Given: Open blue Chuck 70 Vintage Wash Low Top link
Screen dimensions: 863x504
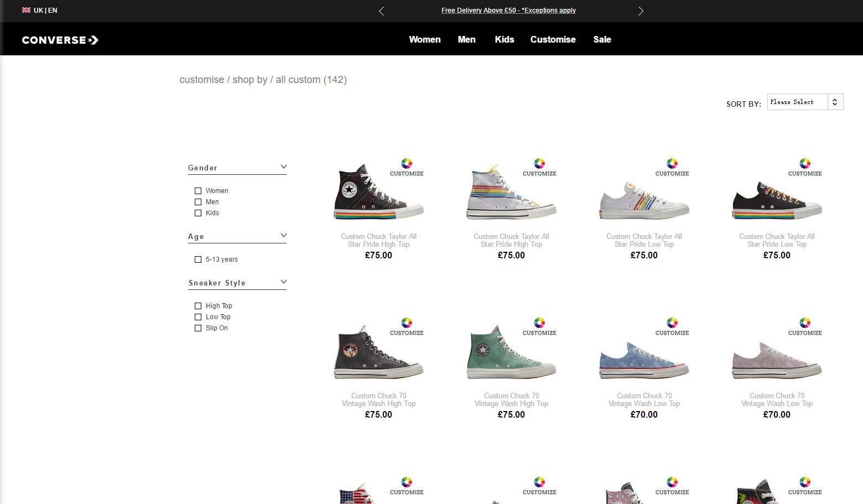Looking at the screenshot, I should [x=644, y=399].
